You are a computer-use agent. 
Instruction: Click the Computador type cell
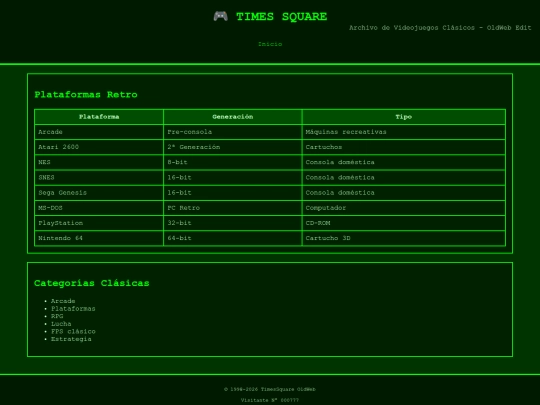point(404,208)
